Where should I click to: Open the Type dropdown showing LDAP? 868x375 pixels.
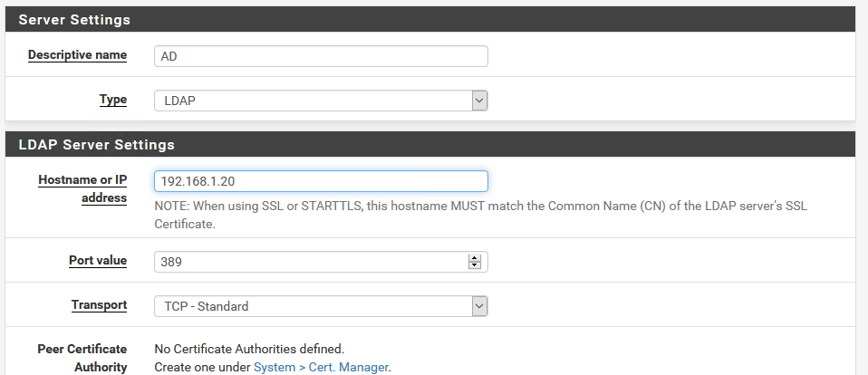pyautogui.click(x=321, y=101)
